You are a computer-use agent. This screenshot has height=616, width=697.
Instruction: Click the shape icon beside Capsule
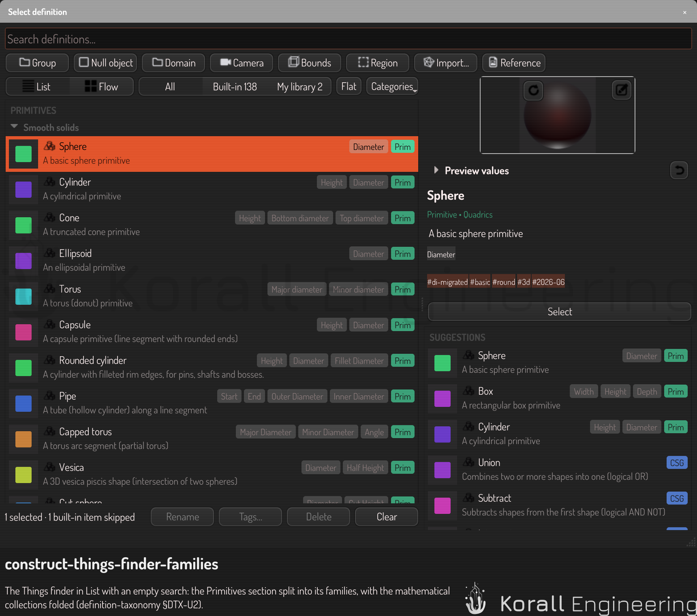click(50, 324)
